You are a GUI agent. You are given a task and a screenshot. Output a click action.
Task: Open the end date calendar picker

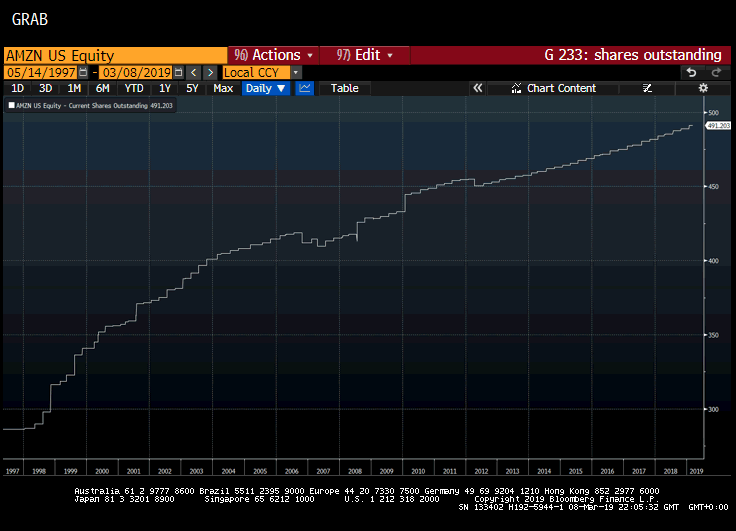coord(178,73)
